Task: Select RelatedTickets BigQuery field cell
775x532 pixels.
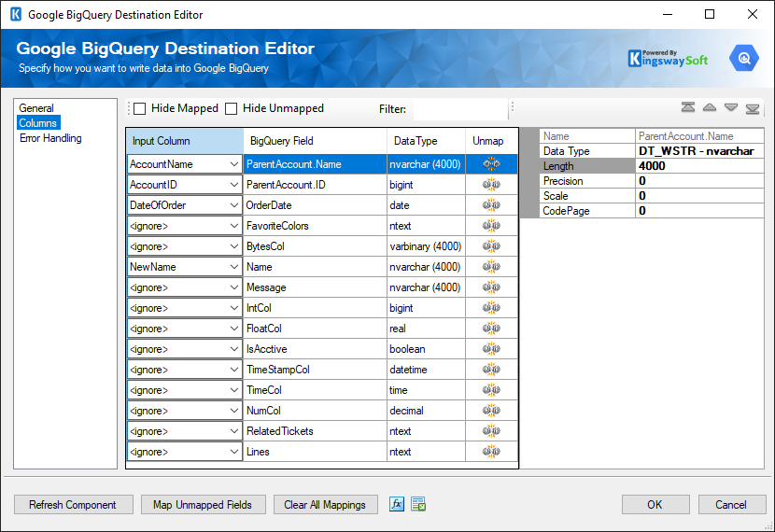Action: 315,431
